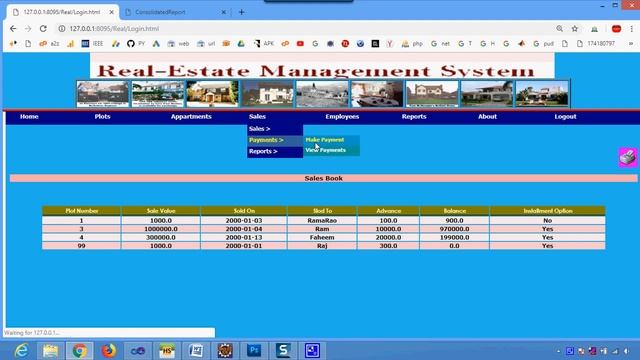Screen dimensions: 640x360
Task: Open the Chrome three-dot menu
Action: click(631, 29)
